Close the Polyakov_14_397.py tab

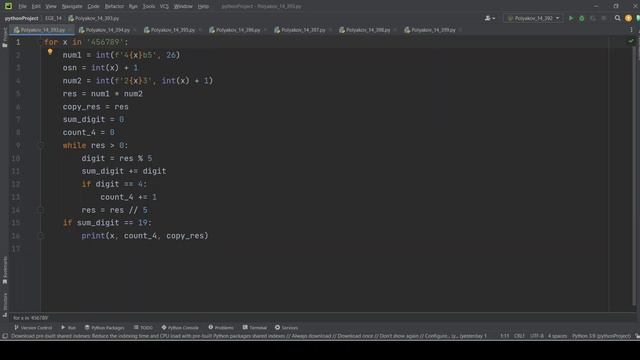[x=330, y=30]
